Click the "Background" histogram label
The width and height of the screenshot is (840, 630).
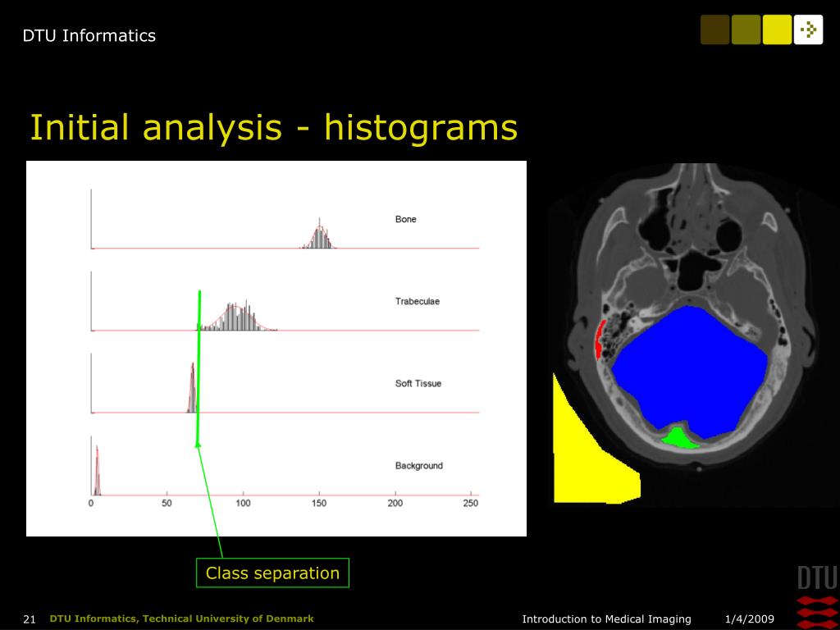pos(419,466)
